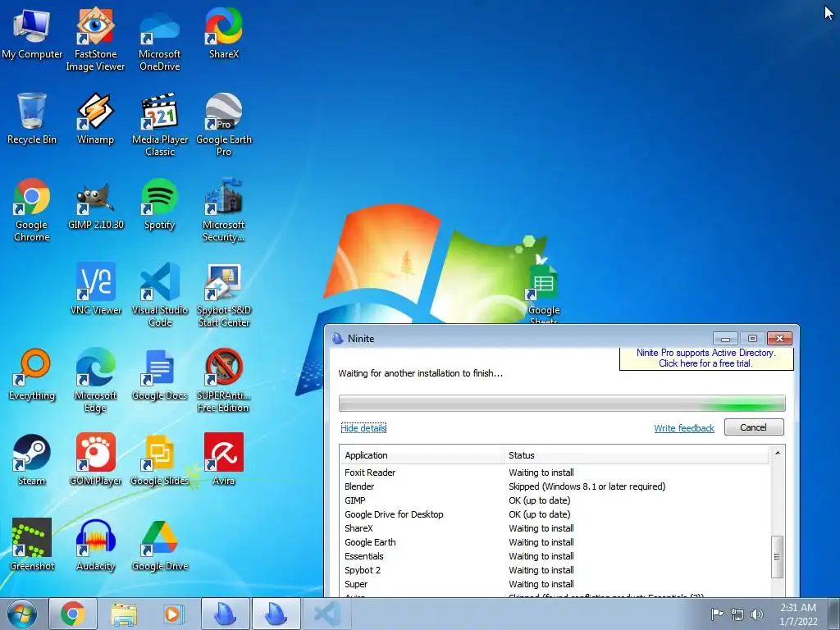Select the Winamp desktop shortcut

point(95,118)
